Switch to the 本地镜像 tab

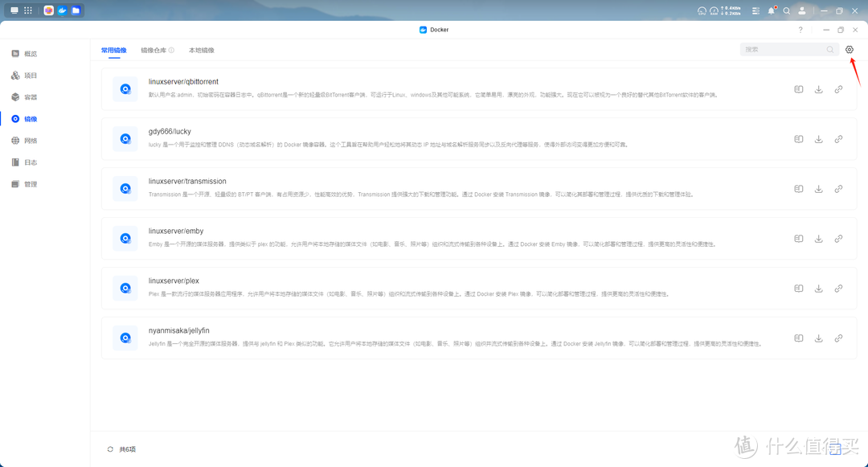point(202,51)
